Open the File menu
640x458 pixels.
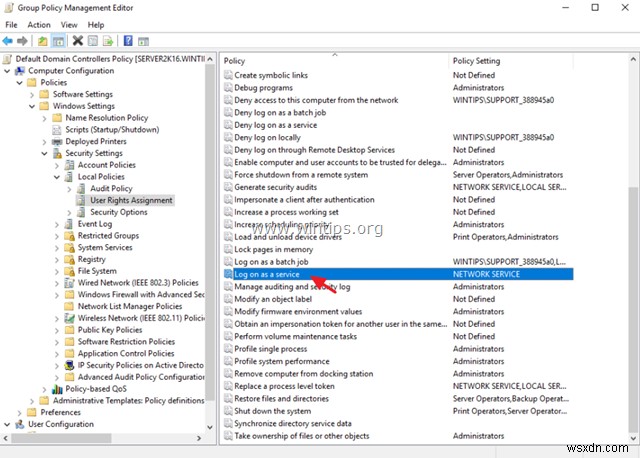tap(11, 25)
